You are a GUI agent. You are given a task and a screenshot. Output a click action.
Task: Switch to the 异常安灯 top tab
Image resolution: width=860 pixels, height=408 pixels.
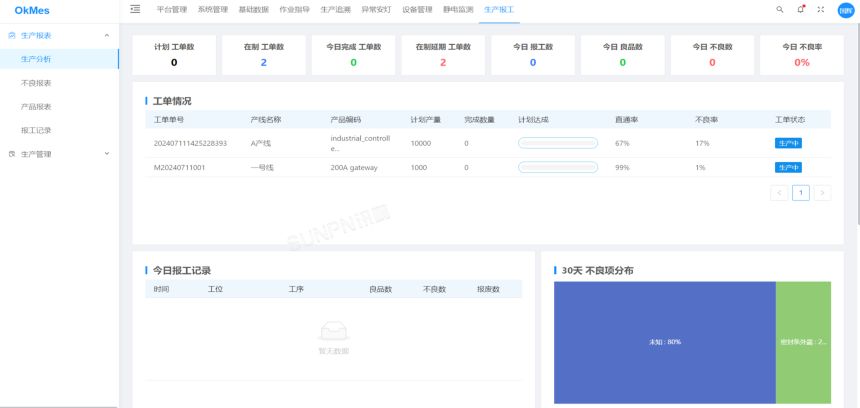376,9
